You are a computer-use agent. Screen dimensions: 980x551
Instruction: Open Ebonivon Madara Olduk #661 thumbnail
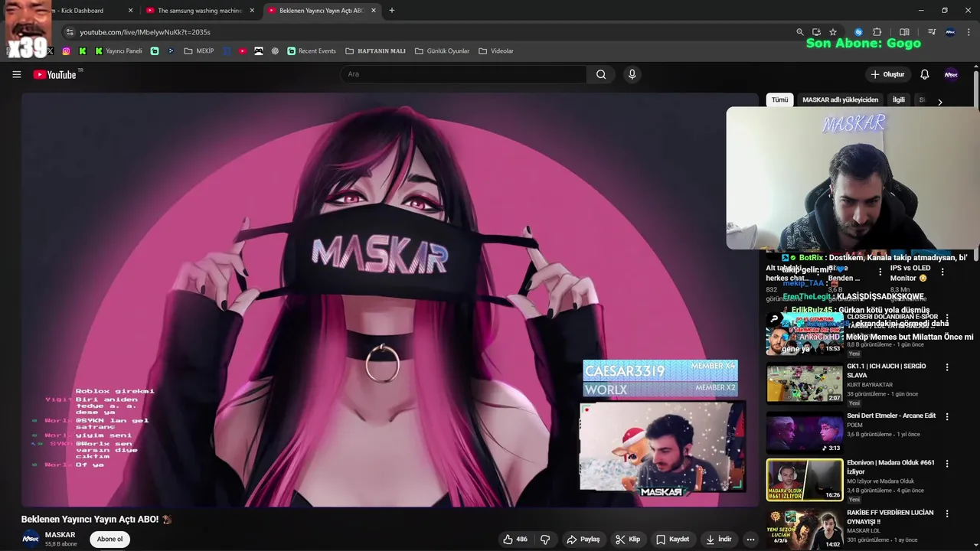(804, 481)
